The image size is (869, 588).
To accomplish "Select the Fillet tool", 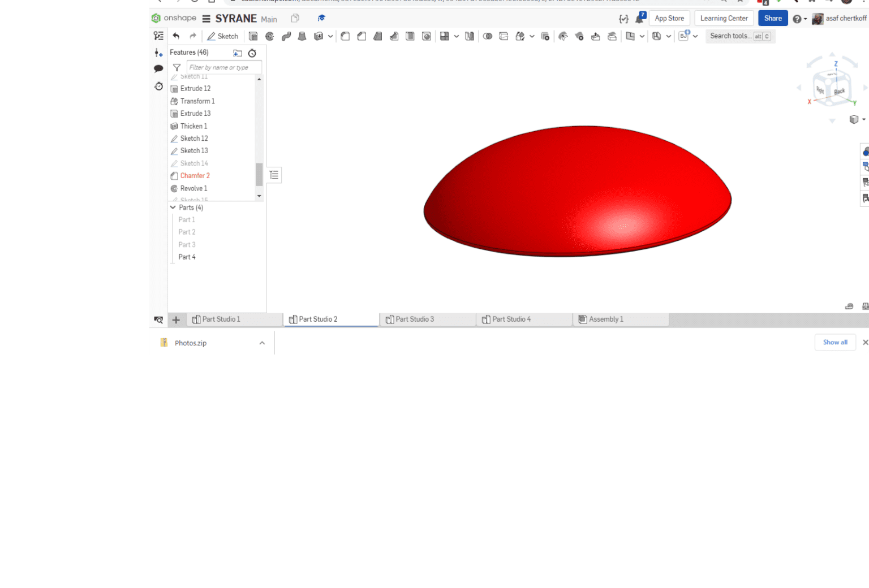I will 345,36.
